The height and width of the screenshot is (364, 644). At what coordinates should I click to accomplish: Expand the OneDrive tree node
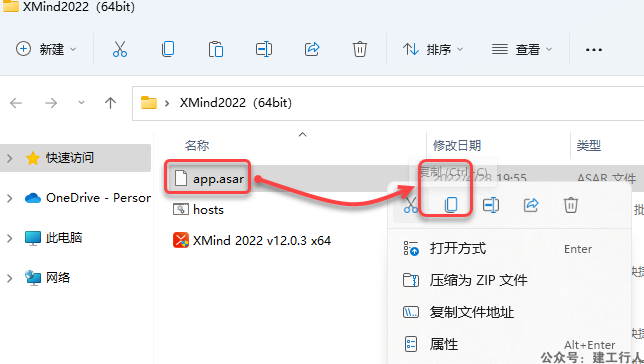point(10,198)
